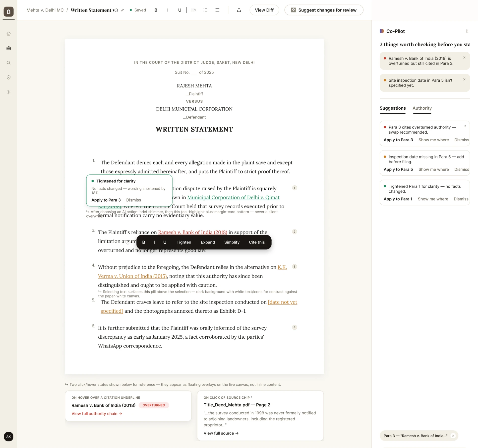Open the AK user avatar
The height and width of the screenshot is (448, 478).
(x=9, y=437)
